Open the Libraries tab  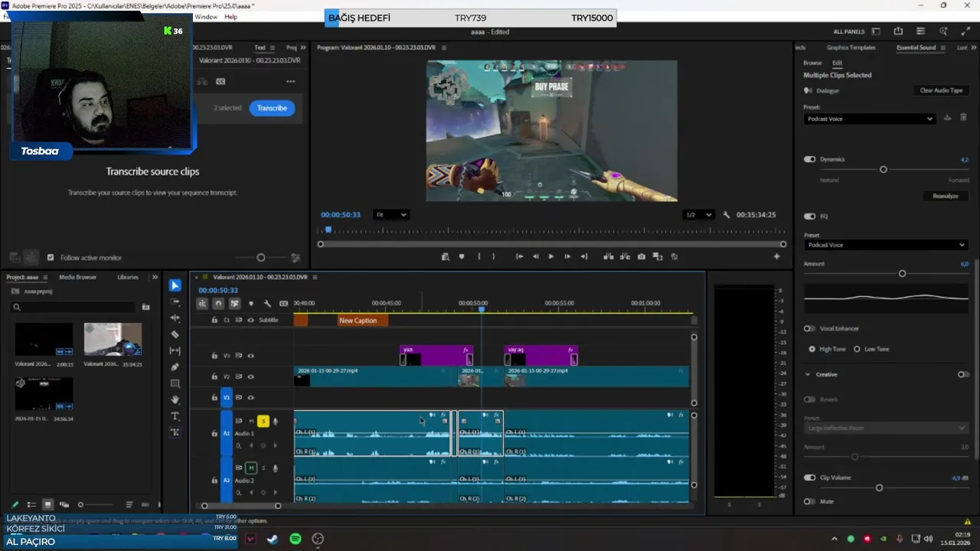128,277
